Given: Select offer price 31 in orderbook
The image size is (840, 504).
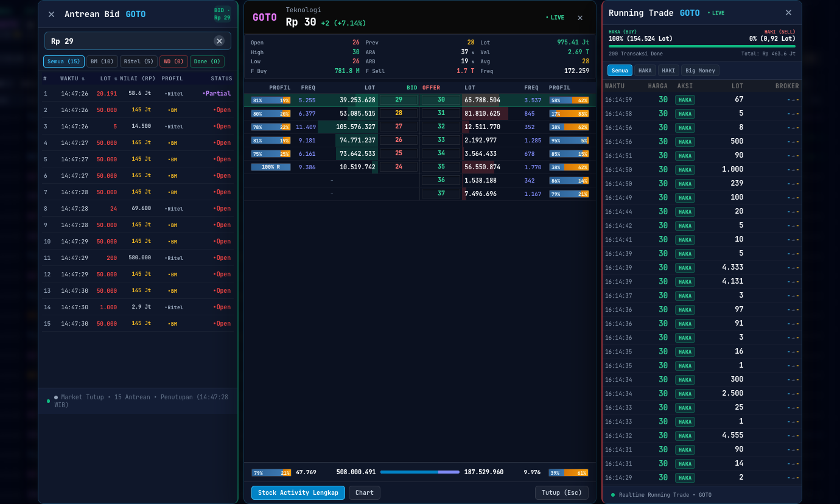Looking at the screenshot, I should (441, 113).
